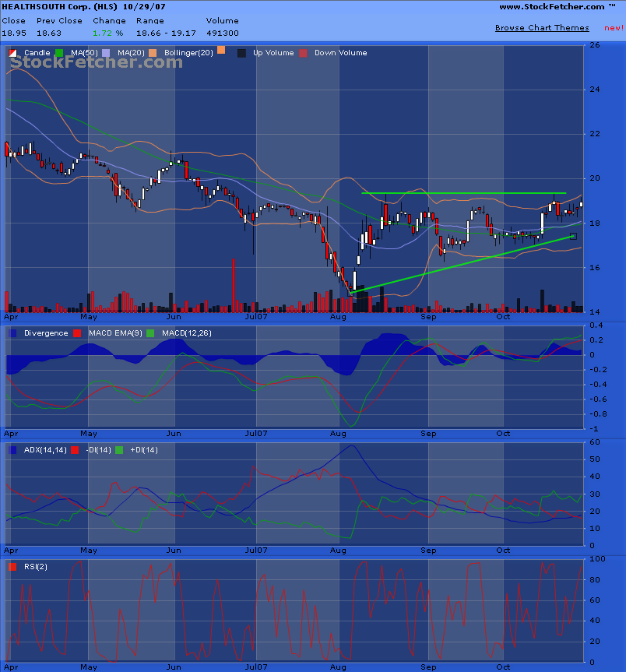The image size is (626, 672).
Task: Click the red Down Volume legend swatch
Action: point(304,53)
